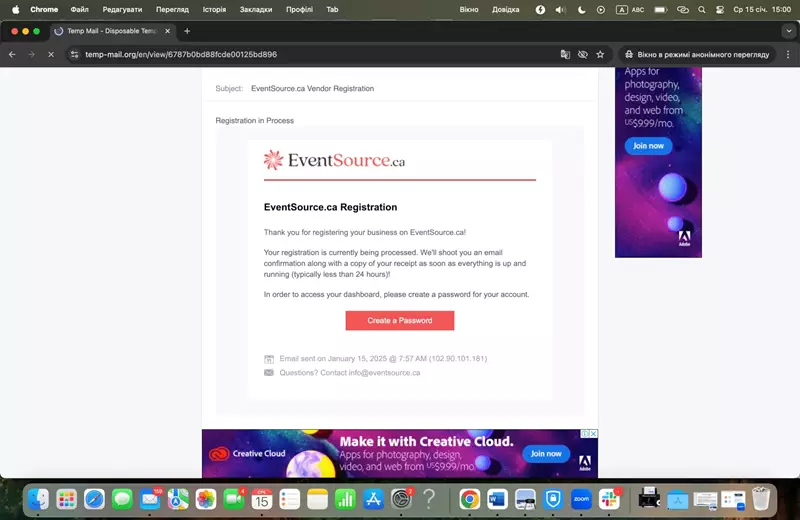800x520 pixels.
Task: Open Launchpad from the dock
Action: tap(66, 499)
